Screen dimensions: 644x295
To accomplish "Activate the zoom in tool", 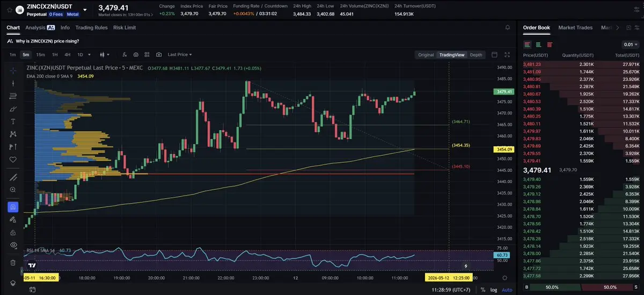I will (13, 190).
